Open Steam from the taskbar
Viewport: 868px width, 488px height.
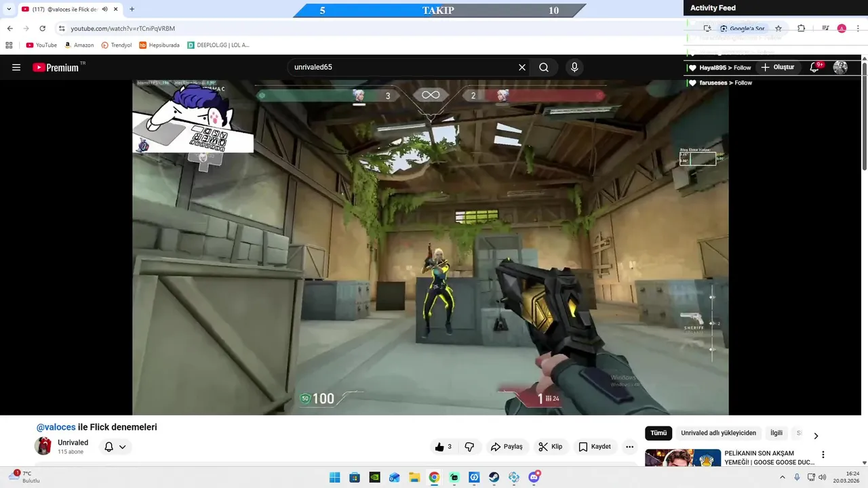(494, 477)
